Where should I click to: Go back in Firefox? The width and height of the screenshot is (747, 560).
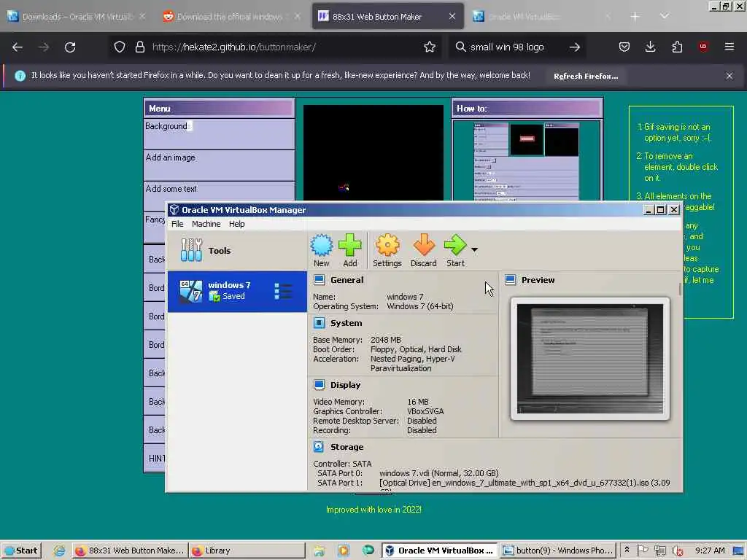(18, 47)
